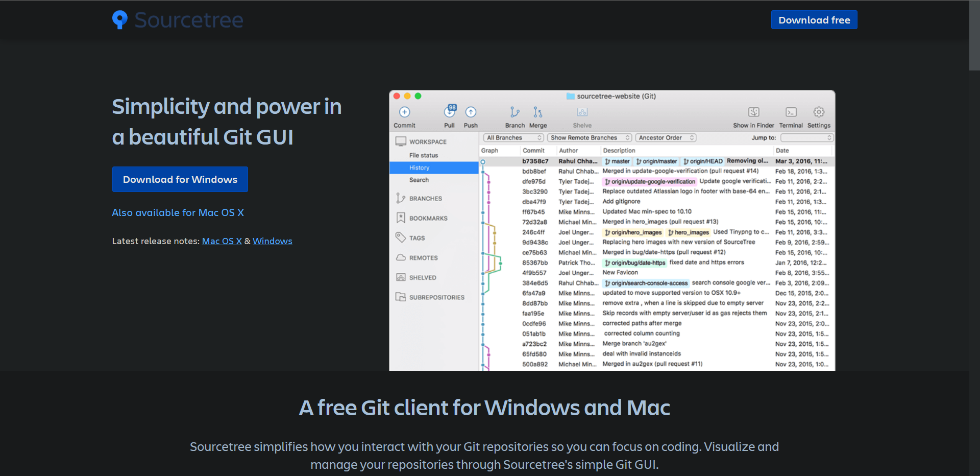Viewport: 980px width, 476px height.
Task: Click the Description column header
Action: (619, 151)
